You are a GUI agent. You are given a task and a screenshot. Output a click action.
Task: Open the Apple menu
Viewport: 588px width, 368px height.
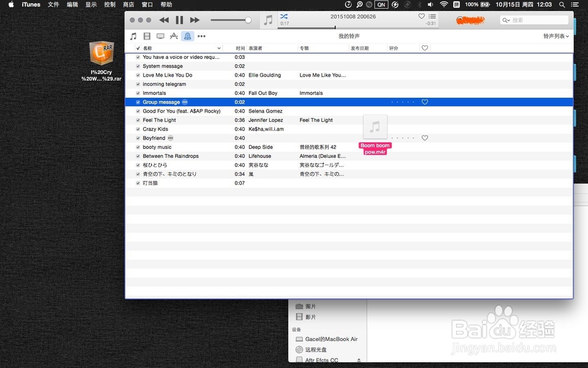[x=11, y=5]
